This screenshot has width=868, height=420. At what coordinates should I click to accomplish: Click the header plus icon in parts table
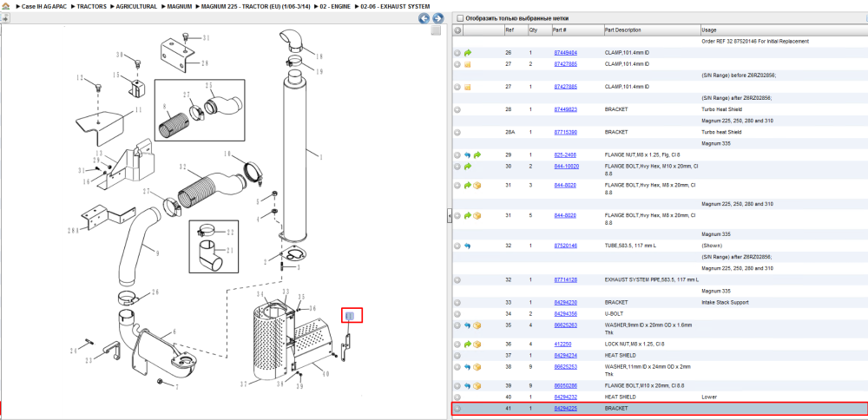[457, 30]
